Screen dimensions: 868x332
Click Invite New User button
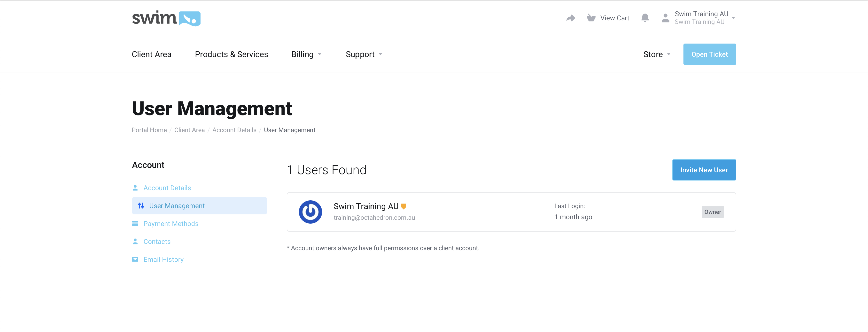click(704, 170)
